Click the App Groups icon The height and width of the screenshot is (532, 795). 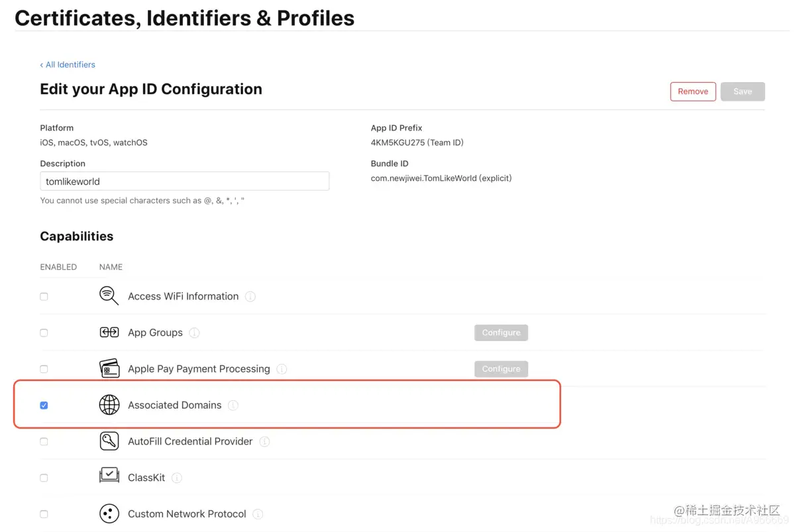[x=109, y=333]
